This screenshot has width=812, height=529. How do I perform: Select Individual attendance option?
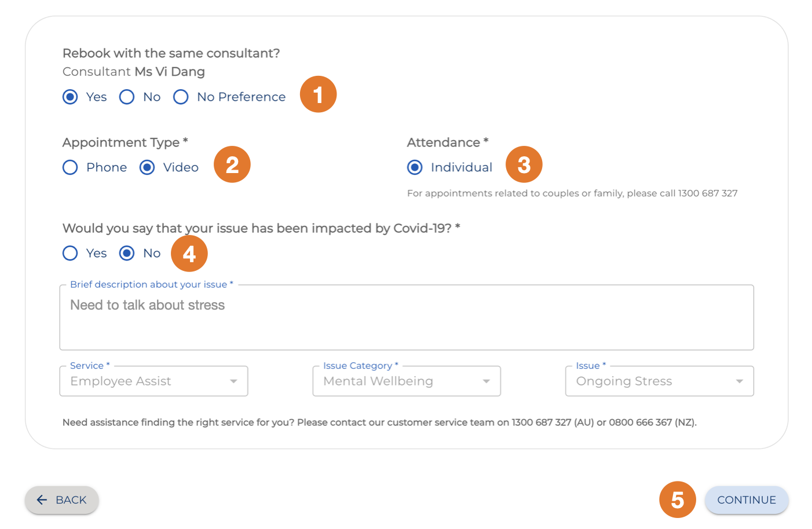(x=415, y=167)
